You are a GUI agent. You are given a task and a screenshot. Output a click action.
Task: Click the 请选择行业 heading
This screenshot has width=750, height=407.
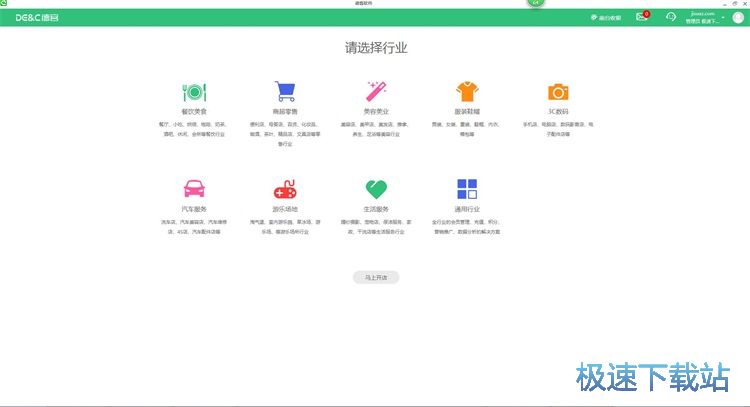(376, 48)
